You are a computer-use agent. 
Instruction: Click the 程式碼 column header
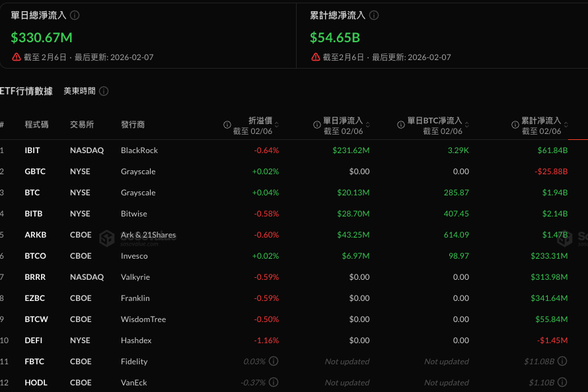click(36, 124)
